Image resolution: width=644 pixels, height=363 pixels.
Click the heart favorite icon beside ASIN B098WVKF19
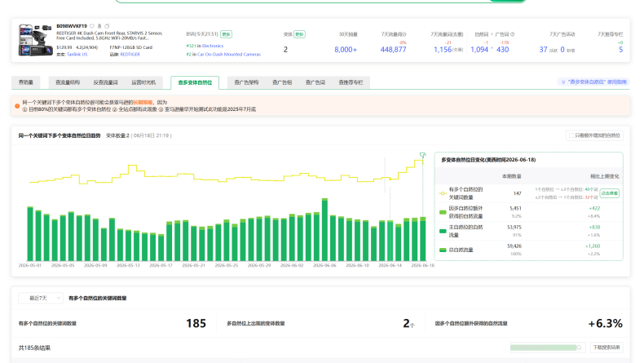click(x=92, y=26)
